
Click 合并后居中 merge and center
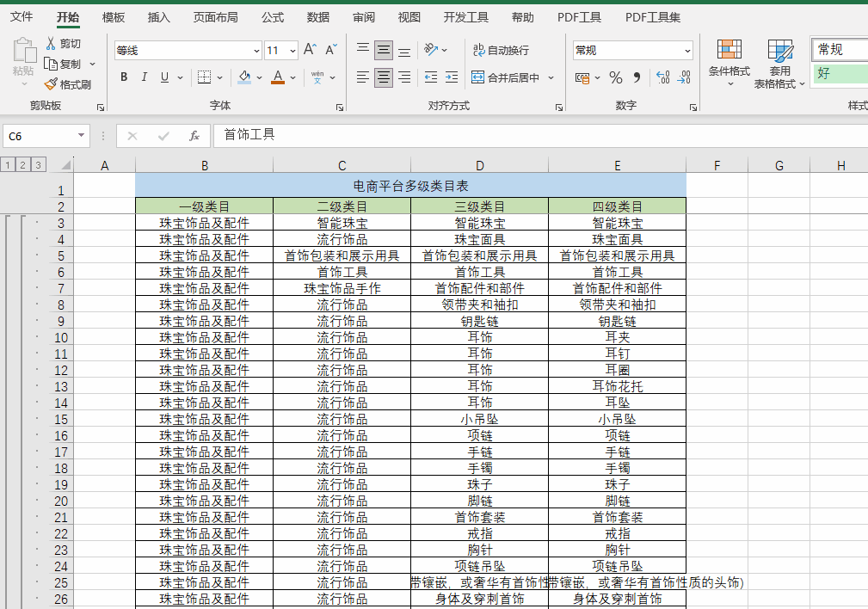[x=505, y=77]
